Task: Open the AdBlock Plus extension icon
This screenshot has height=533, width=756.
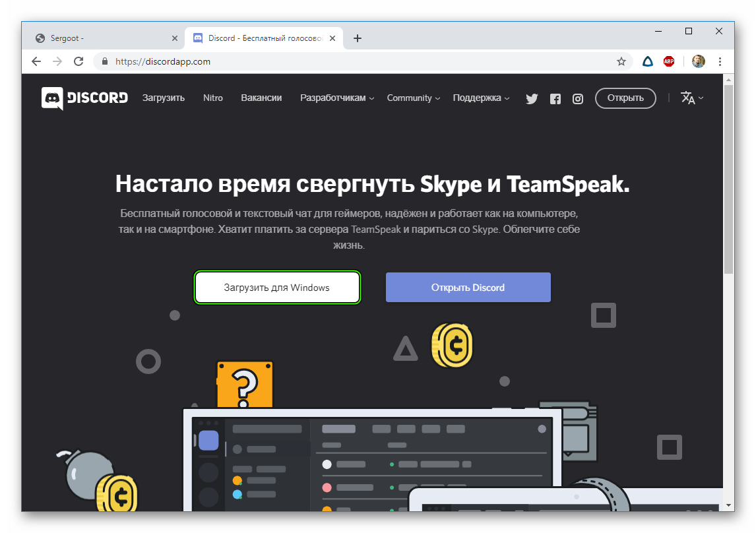Action: coord(669,61)
